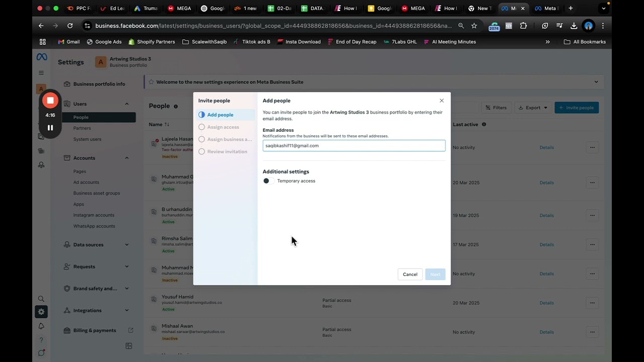Click the settings gear icon
The height and width of the screenshot is (362, 644).
click(x=41, y=312)
